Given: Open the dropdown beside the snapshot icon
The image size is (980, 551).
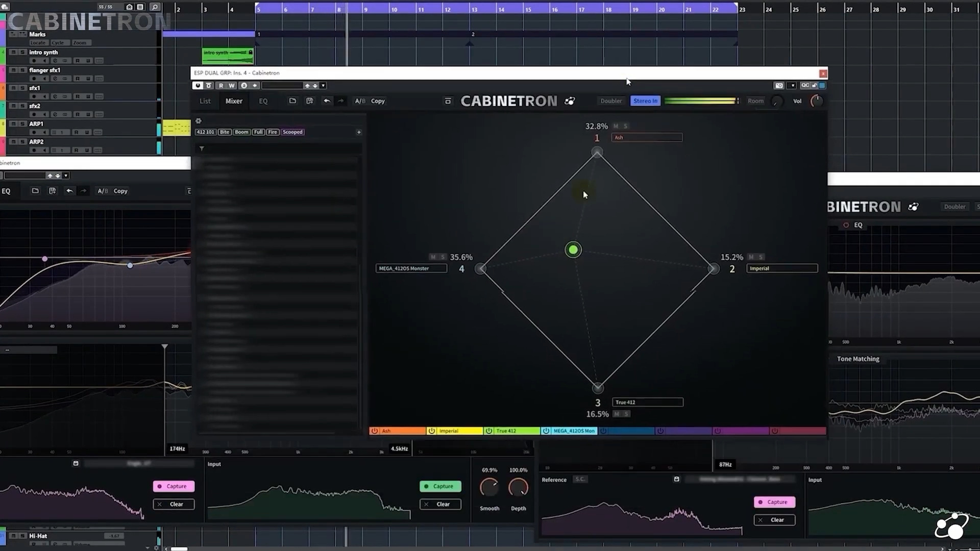Looking at the screenshot, I should (x=793, y=86).
